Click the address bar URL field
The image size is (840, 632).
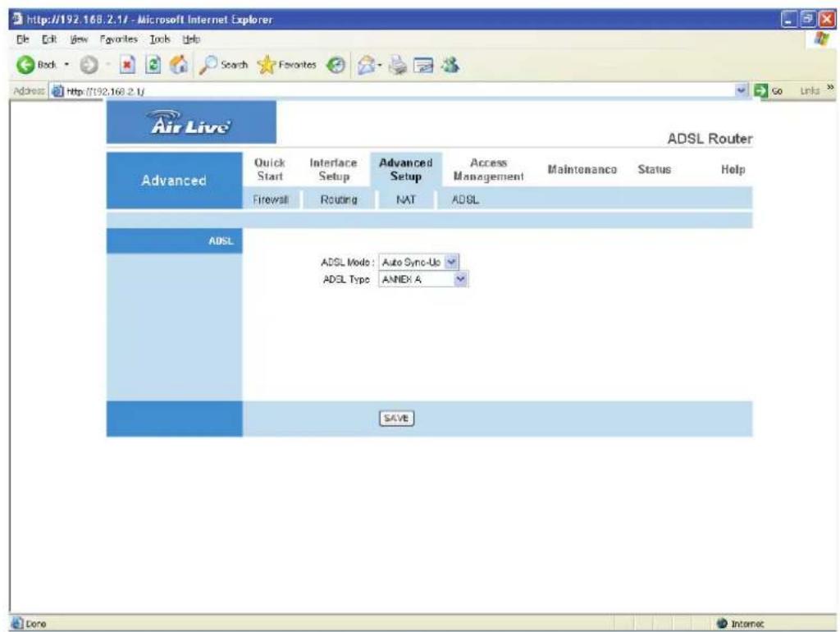399,91
